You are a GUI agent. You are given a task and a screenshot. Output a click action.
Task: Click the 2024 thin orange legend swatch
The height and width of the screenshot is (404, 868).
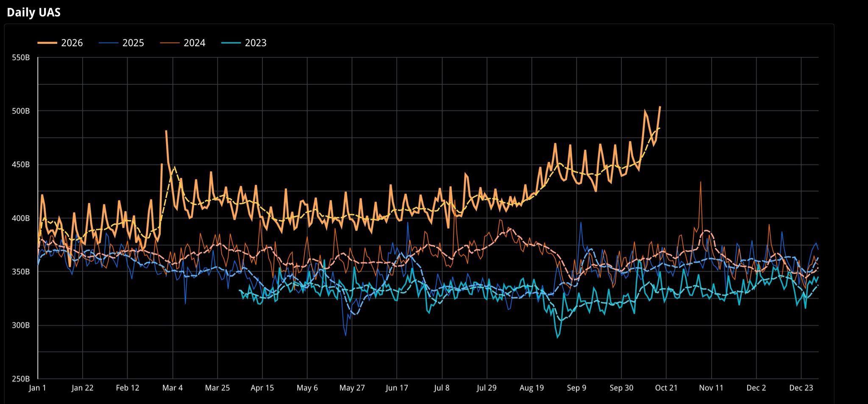170,43
